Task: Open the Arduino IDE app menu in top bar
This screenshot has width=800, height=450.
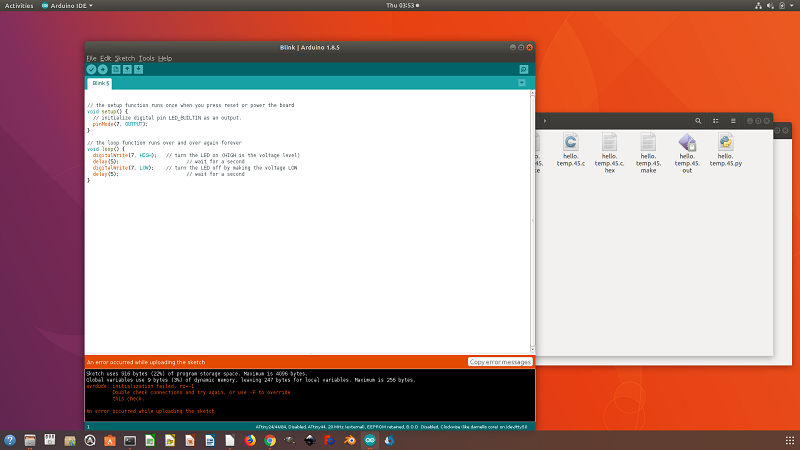Action: pyautogui.click(x=67, y=6)
